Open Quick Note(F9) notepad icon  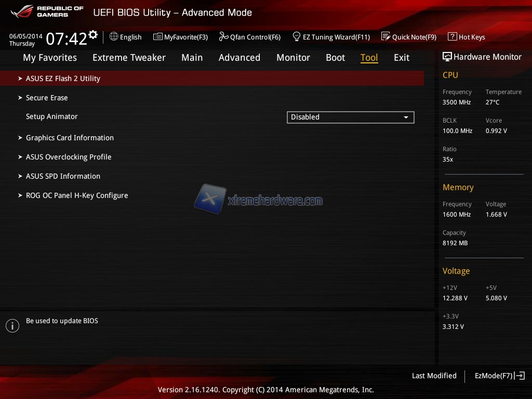(385, 37)
